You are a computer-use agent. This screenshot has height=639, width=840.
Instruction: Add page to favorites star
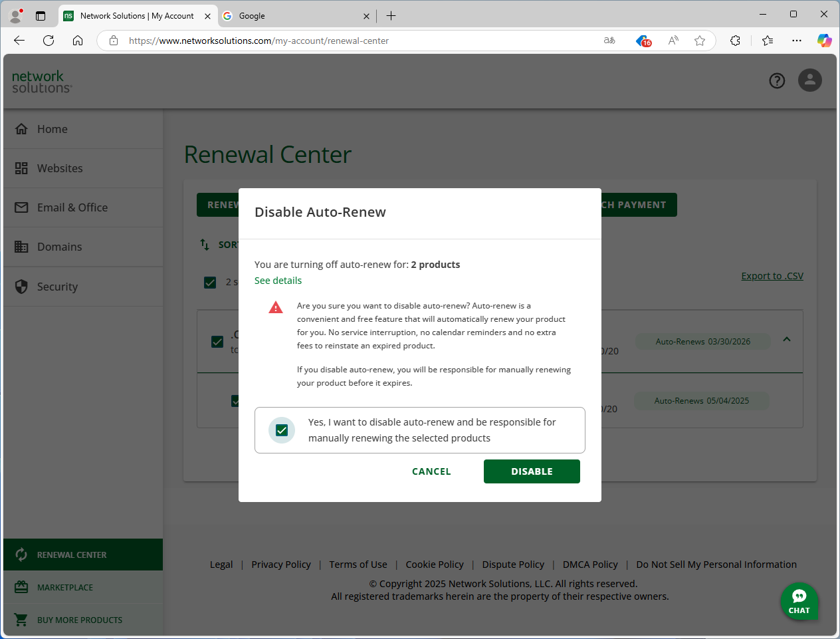(700, 41)
